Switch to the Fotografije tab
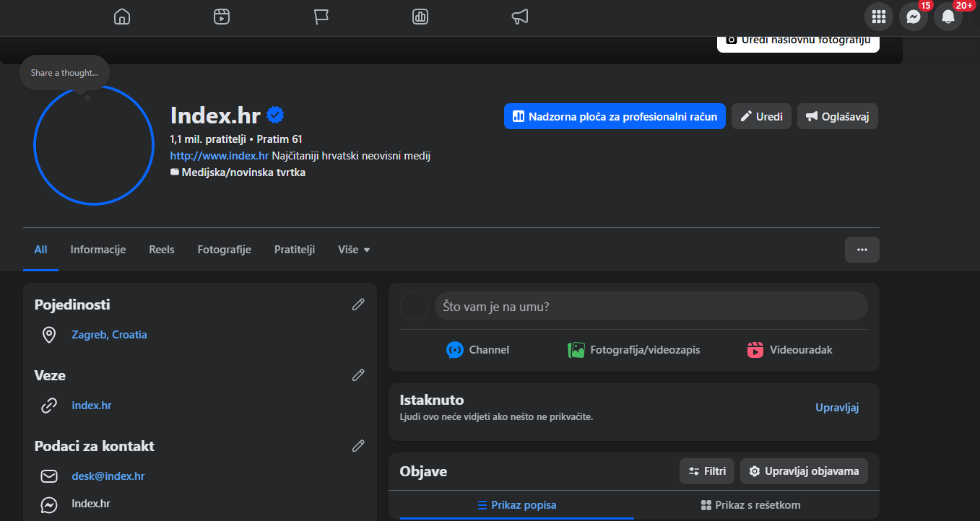The width and height of the screenshot is (980, 521). 225,250
